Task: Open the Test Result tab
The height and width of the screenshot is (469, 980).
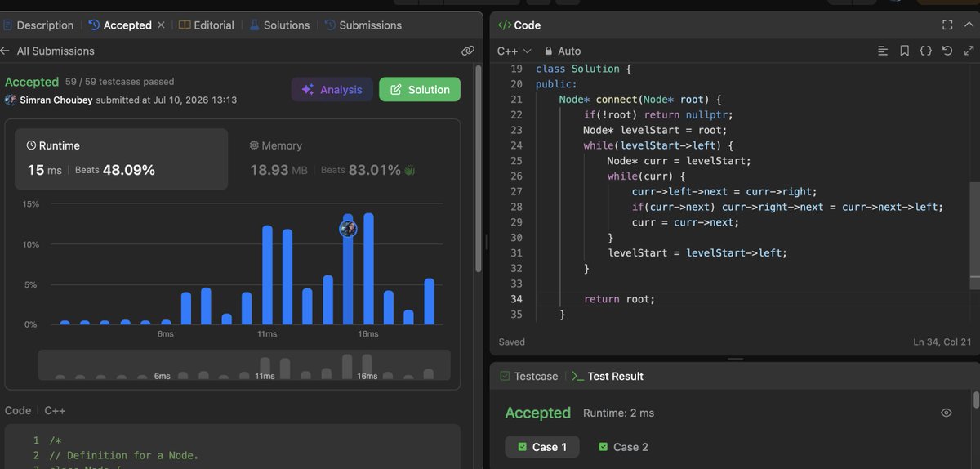Action: 608,377
